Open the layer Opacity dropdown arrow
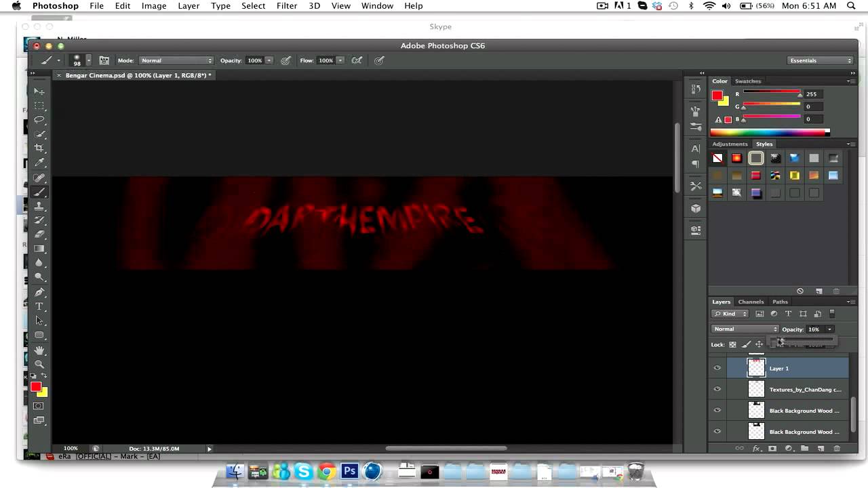Viewport: 868px width, 488px height. coord(829,329)
